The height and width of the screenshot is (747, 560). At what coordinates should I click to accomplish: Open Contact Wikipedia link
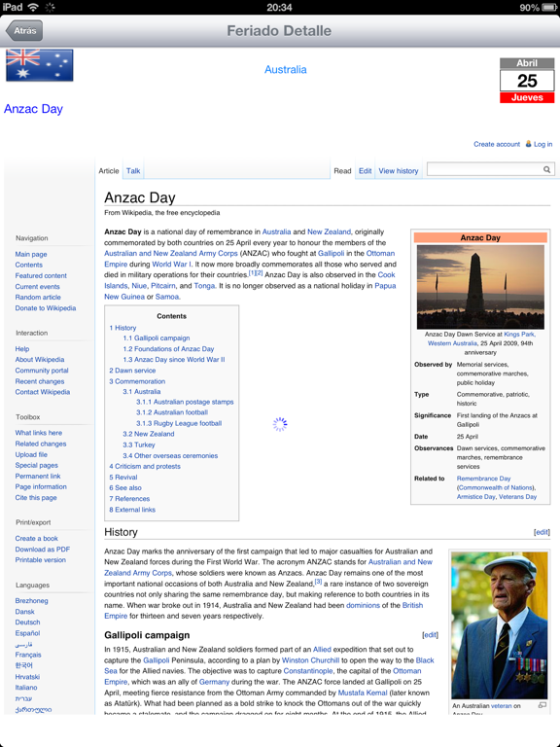[x=43, y=392]
